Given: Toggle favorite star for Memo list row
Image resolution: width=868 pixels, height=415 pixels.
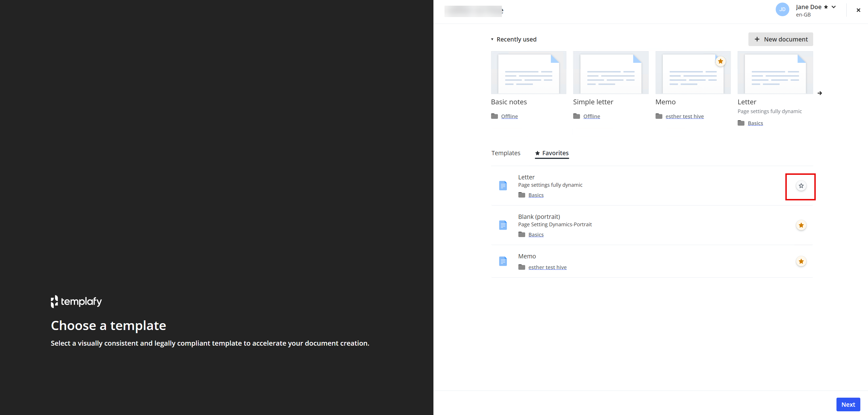Looking at the screenshot, I should click(x=801, y=261).
